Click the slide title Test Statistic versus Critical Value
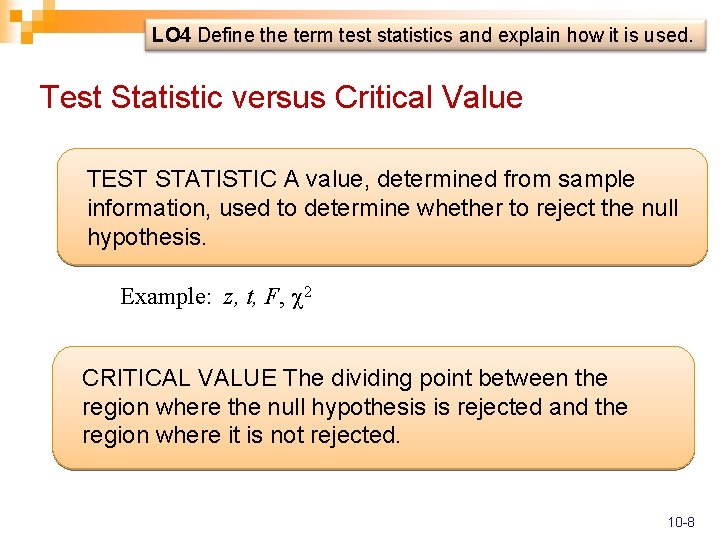 click(280, 98)
